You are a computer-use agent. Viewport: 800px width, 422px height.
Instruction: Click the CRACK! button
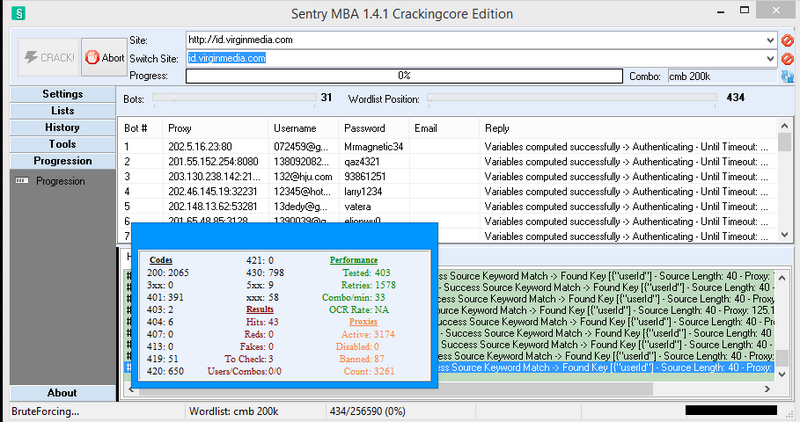[48, 57]
